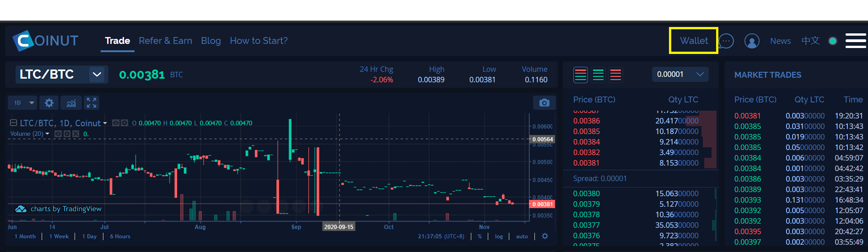Open Refer & Earn page
This screenshot has width=868, height=252.
tap(165, 41)
